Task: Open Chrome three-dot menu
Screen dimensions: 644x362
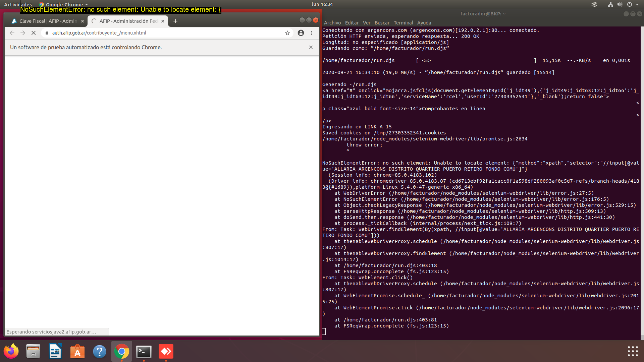Action: (312, 33)
